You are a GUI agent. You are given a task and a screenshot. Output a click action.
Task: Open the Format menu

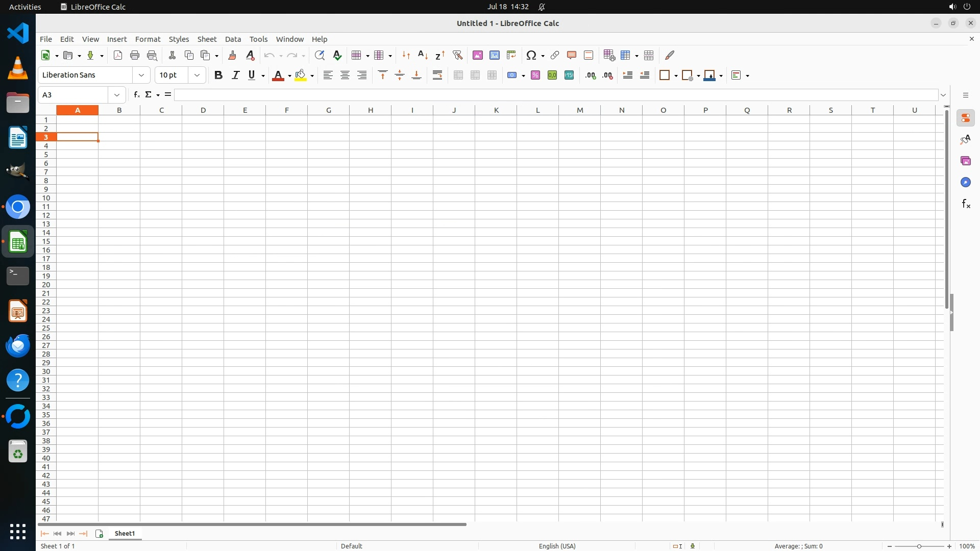point(148,39)
